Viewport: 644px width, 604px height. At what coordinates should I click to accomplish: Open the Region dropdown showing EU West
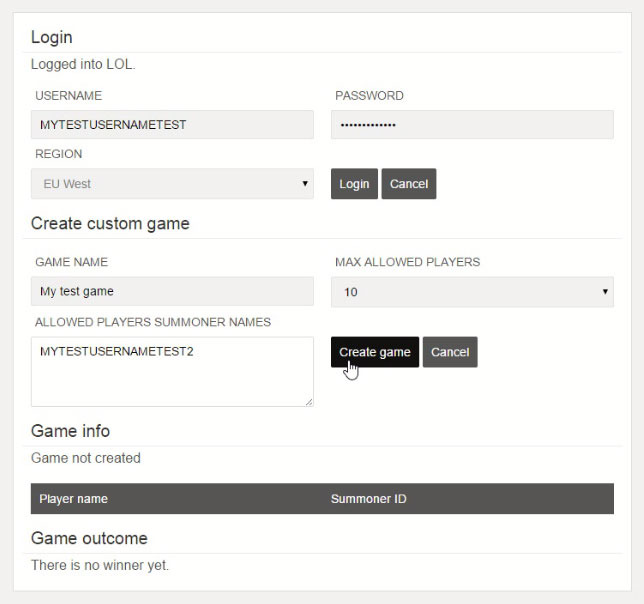coord(172,184)
